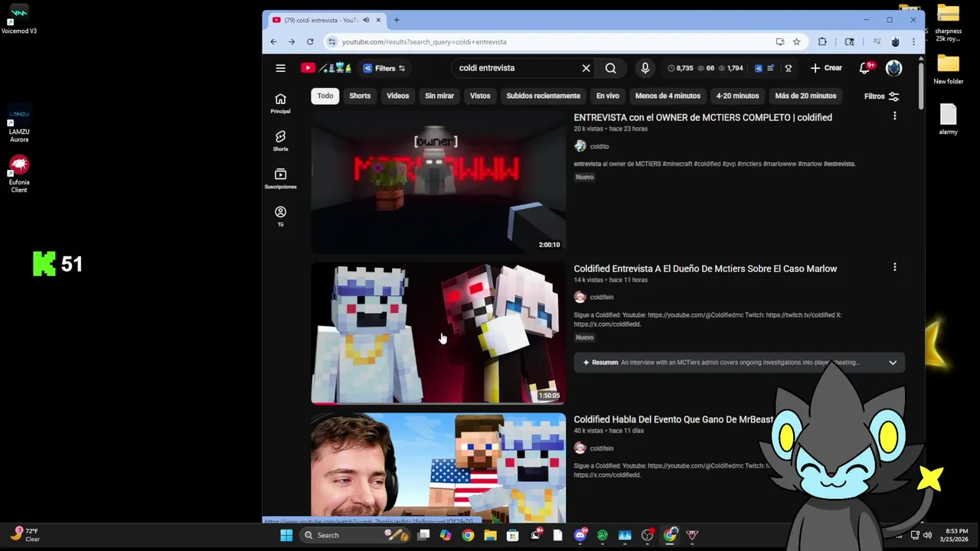Run search with the magnifier button

610,68
